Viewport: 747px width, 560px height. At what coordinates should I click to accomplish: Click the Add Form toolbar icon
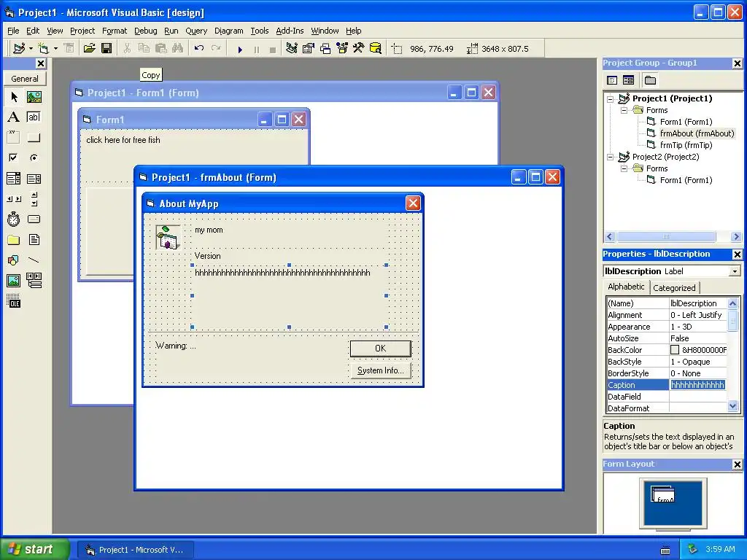[43, 49]
